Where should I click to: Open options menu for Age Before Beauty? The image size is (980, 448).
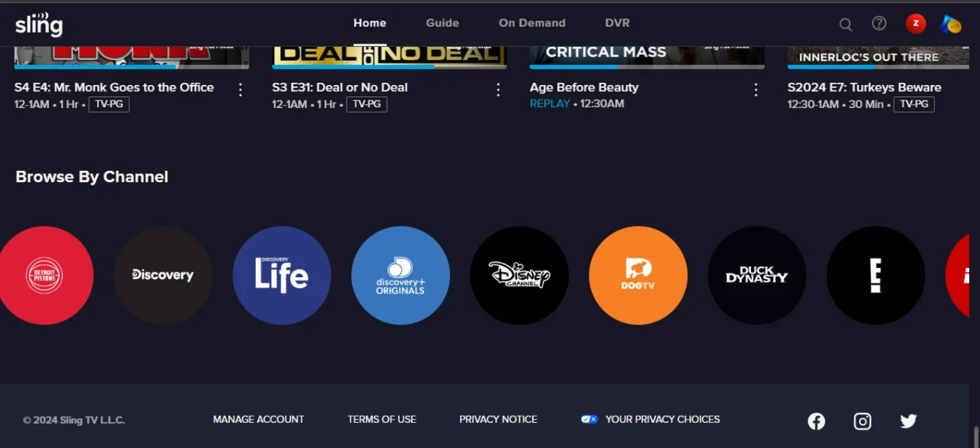point(756,90)
